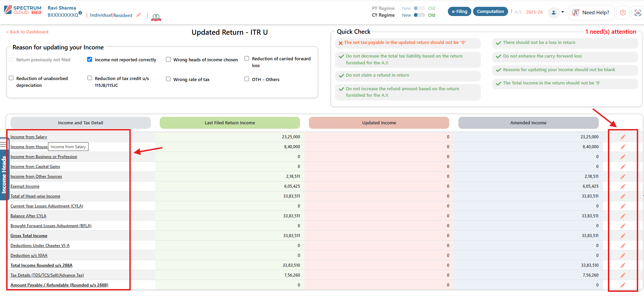The width and height of the screenshot is (644, 296).
Task: Check OTH – Others reason
Action: tap(247, 79)
